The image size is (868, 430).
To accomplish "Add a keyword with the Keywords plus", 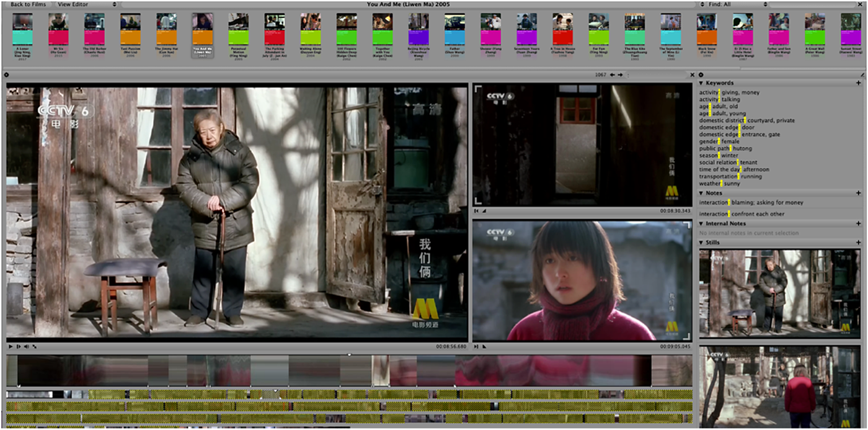I will click(x=859, y=83).
